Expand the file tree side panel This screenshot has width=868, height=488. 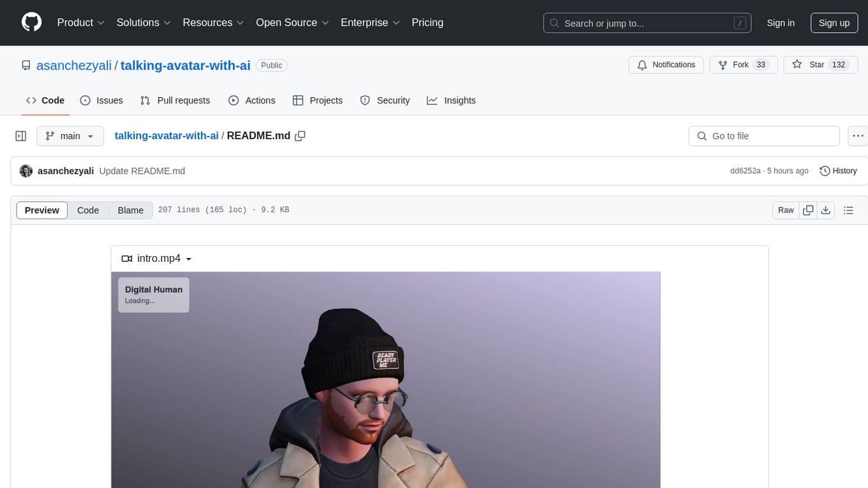click(x=21, y=136)
